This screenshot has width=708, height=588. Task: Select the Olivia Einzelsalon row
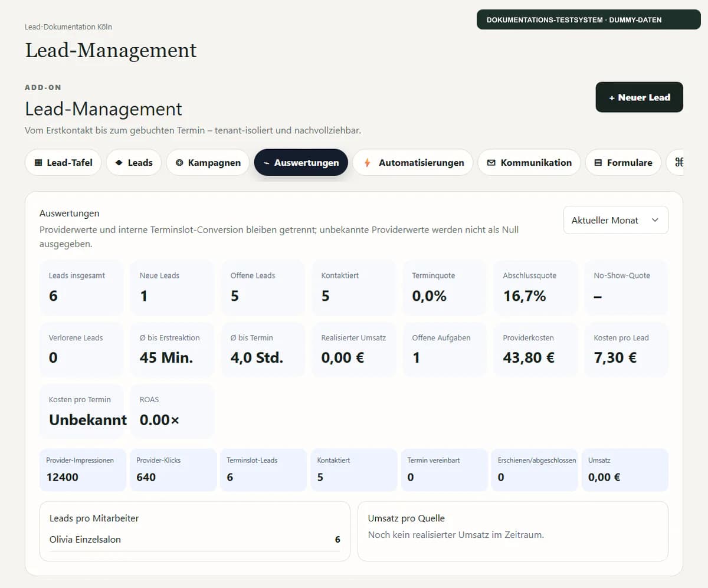tap(195, 540)
